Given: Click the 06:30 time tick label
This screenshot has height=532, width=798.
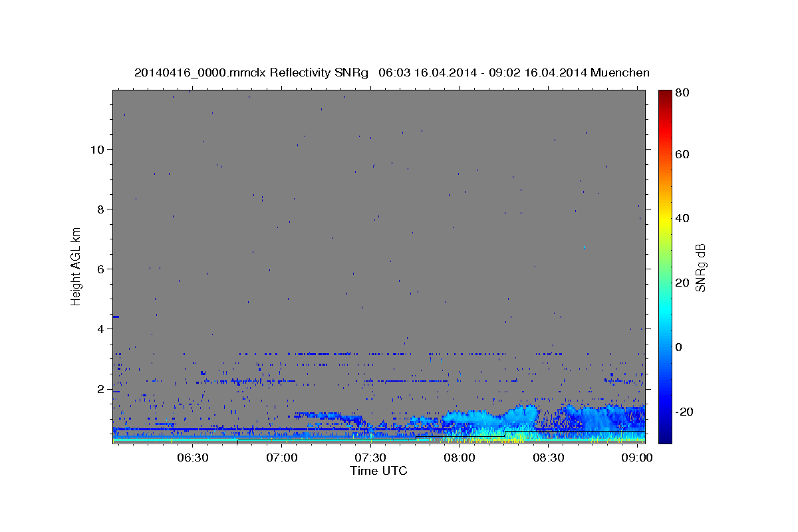Looking at the screenshot, I should coord(193,458).
